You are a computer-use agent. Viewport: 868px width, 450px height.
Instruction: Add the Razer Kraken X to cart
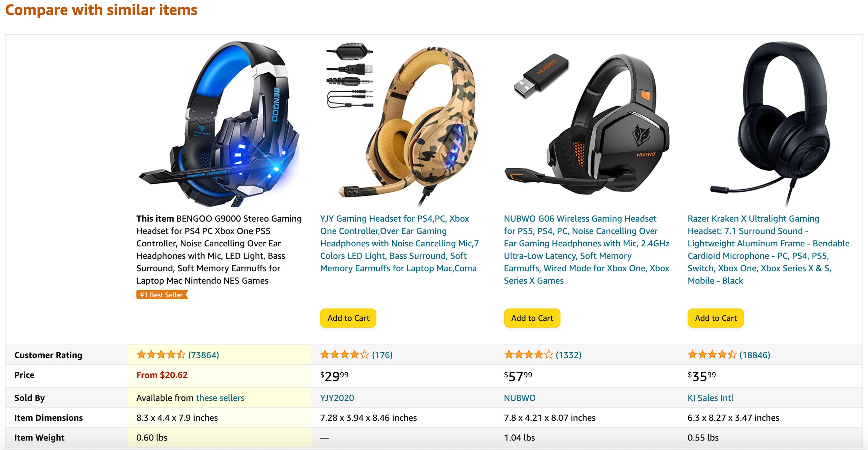point(716,318)
